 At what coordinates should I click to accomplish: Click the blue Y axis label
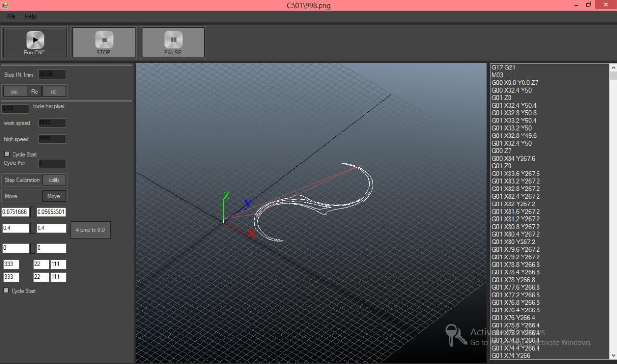(x=247, y=203)
